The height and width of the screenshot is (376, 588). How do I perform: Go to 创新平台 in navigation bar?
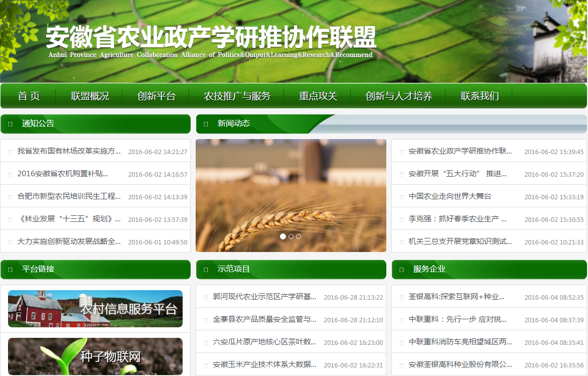click(x=157, y=96)
